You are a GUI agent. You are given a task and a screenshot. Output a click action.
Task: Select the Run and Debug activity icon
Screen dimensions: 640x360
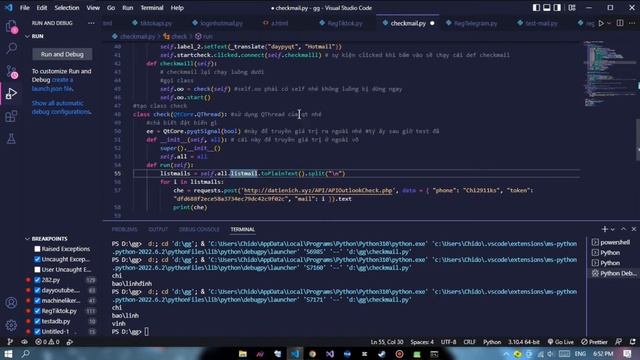[x=11, y=93]
